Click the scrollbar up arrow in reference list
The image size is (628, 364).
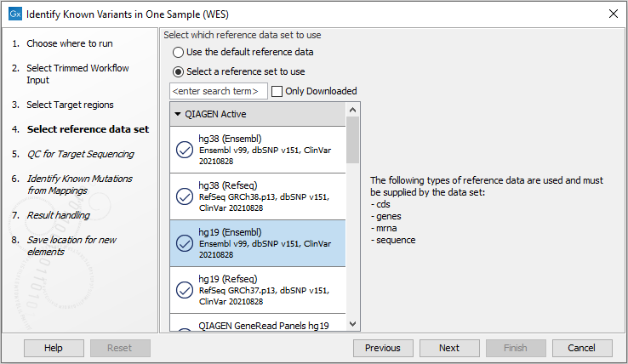(352, 110)
